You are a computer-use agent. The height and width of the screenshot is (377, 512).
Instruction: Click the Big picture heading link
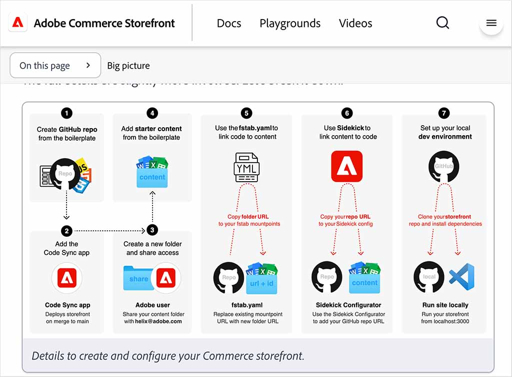click(128, 66)
